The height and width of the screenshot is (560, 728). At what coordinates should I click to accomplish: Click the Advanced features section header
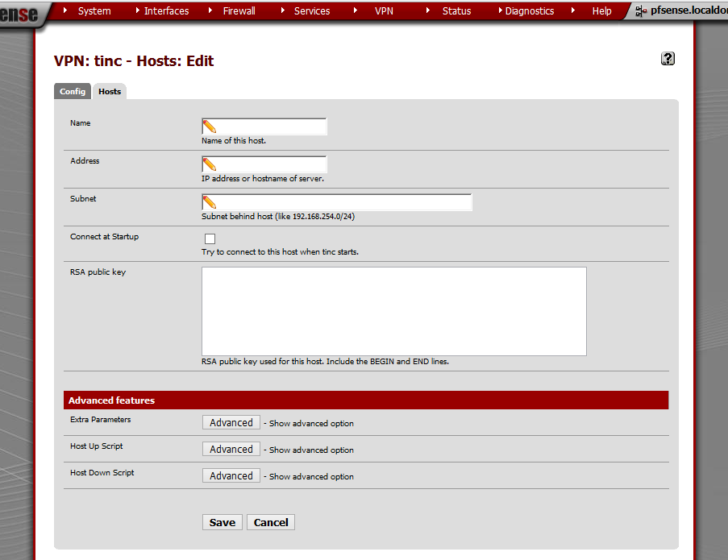pyautogui.click(x=366, y=400)
